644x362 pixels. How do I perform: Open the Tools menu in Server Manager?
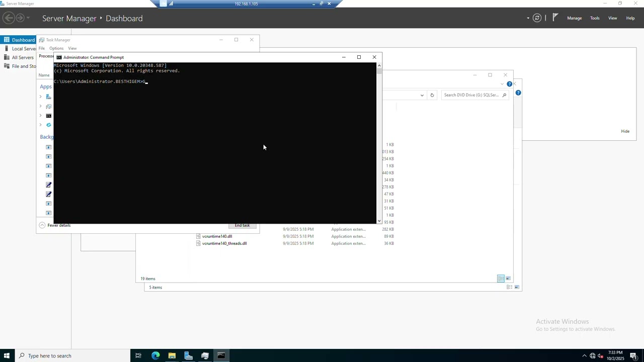pyautogui.click(x=595, y=18)
